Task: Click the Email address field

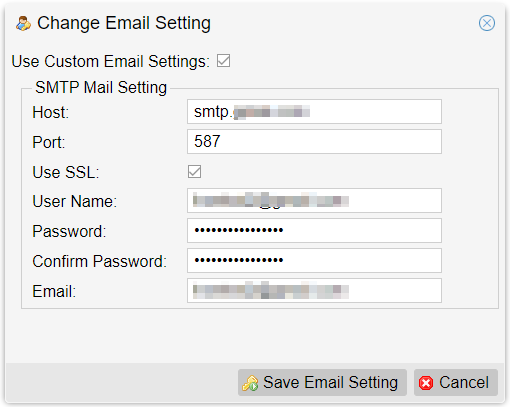Action: point(314,290)
